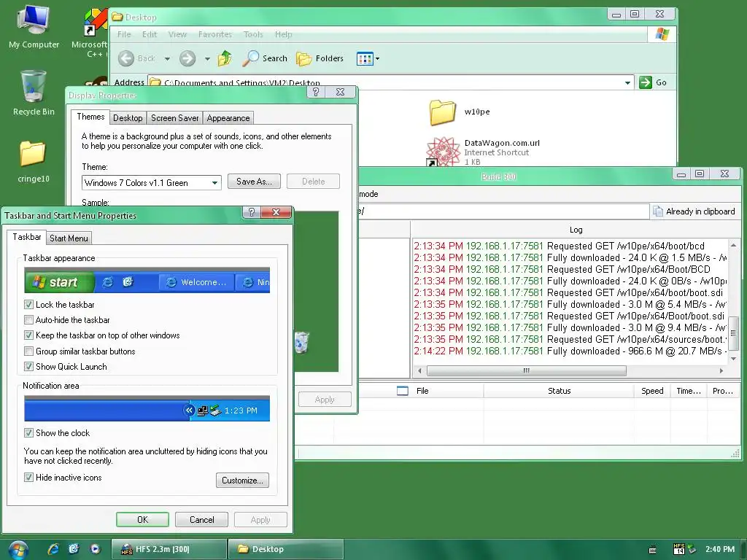The height and width of the screenshot is (560, 747).
Task: Click the network tray icon beside HFS
Action: pyautogui.click(x=692, y=549)
